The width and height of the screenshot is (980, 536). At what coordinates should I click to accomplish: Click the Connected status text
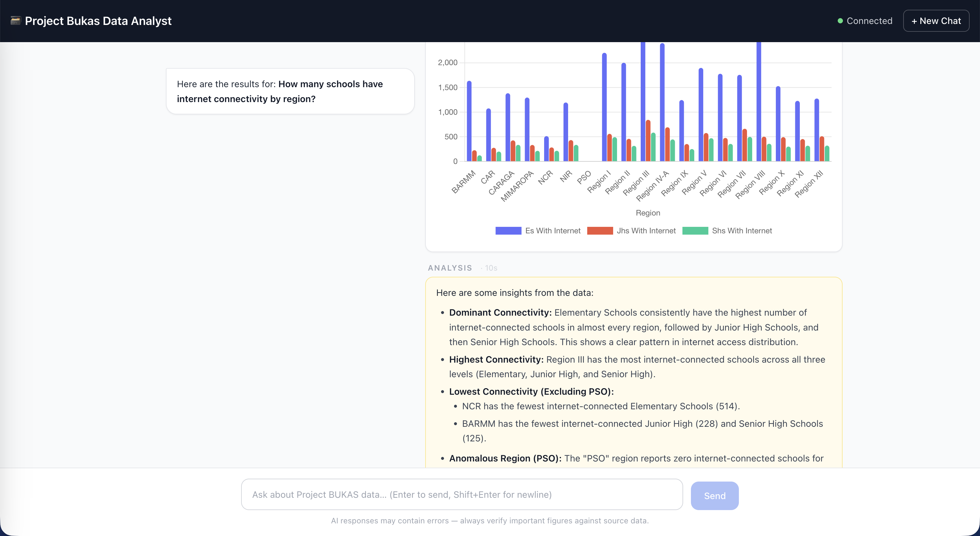pos(869,21)
